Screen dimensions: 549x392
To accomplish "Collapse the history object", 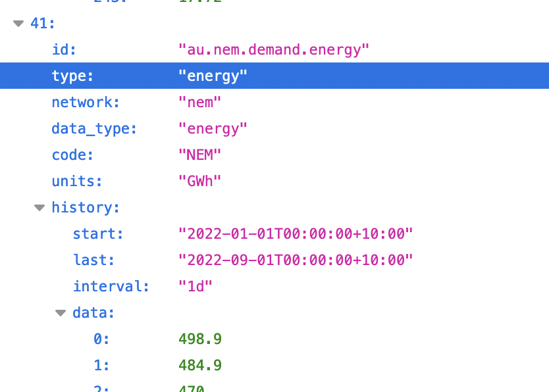I will point(39,207).
